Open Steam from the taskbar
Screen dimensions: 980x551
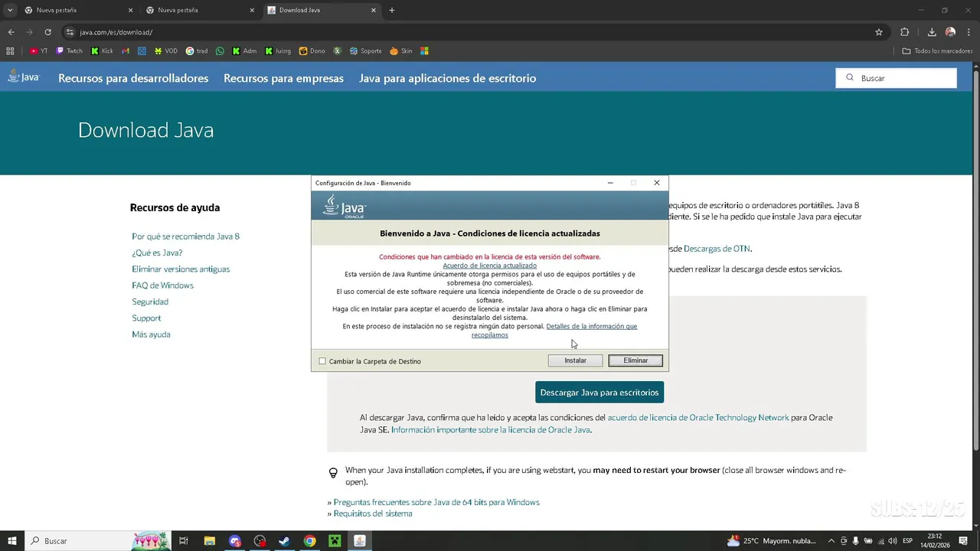click(x=284, y=541)
